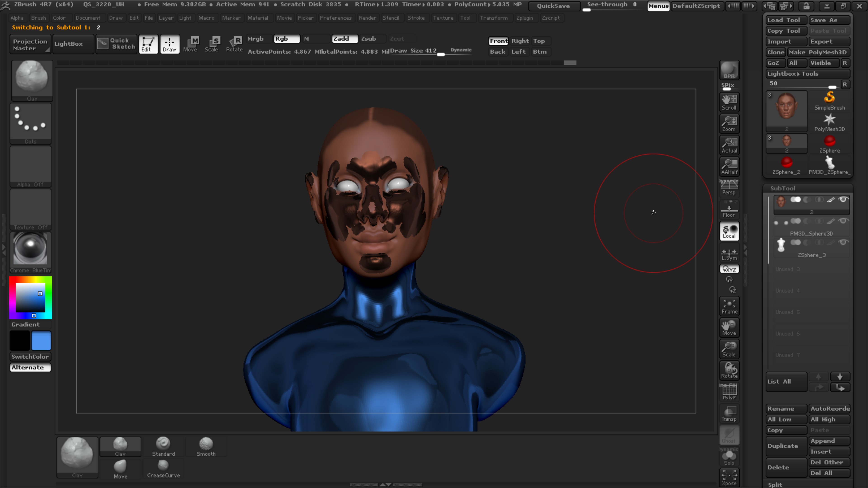The image size is (868, 488).
Task: Select the CreaseCurve brush
Action: point(163,469)
